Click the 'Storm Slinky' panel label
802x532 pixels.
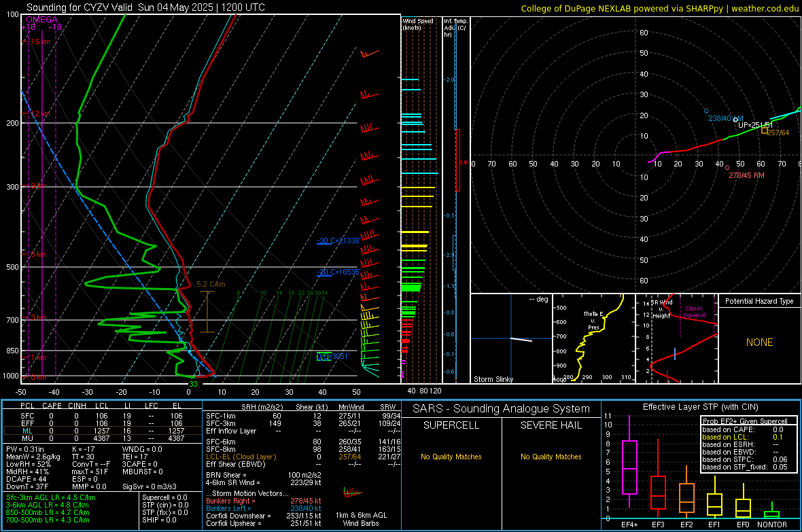click(x=493, y=379)
